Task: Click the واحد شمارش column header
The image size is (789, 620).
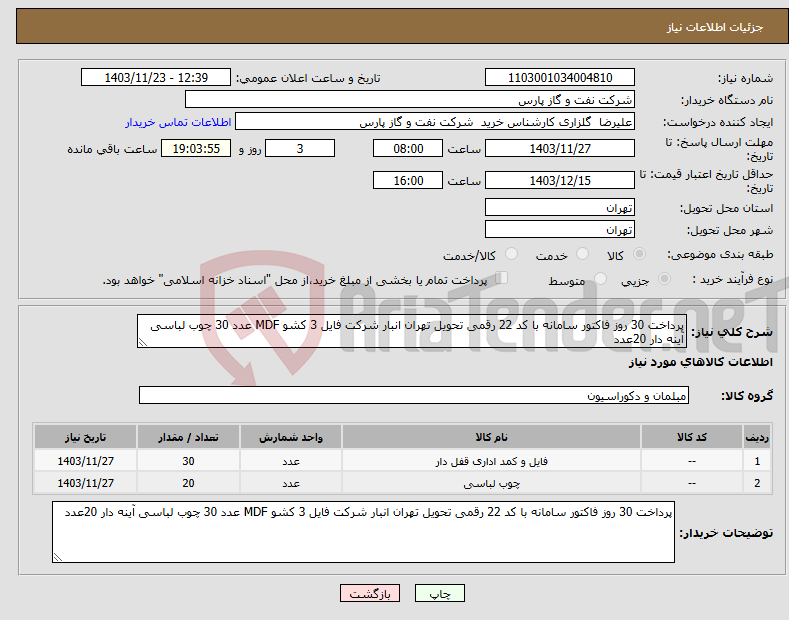Action: (x=291, y=437)
